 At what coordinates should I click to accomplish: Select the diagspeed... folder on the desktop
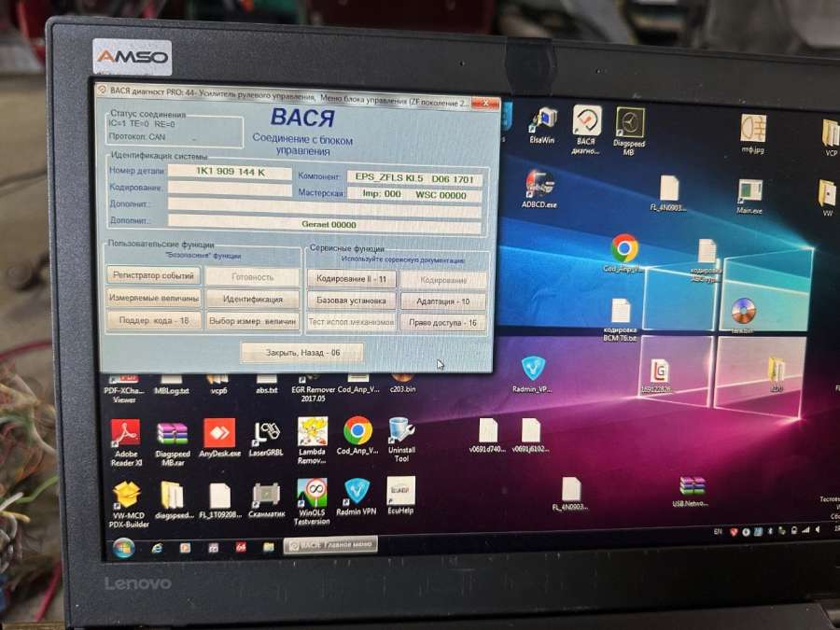(172, 501)
